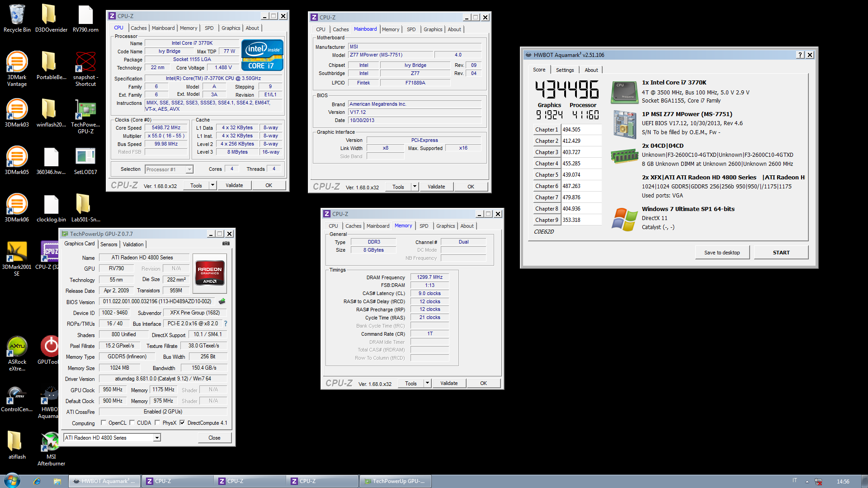Take GPU-Z screenshot with camera icon

pos(226,244)
